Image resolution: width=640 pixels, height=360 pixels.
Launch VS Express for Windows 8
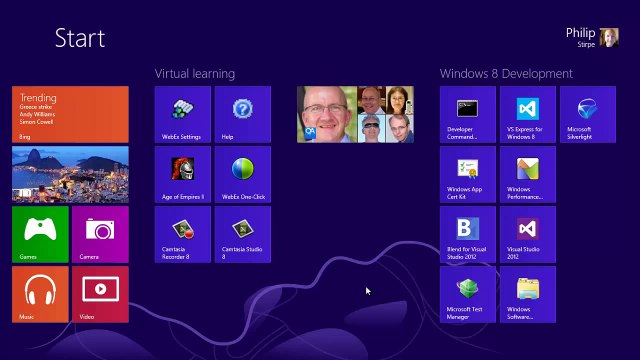click(528, 114)
